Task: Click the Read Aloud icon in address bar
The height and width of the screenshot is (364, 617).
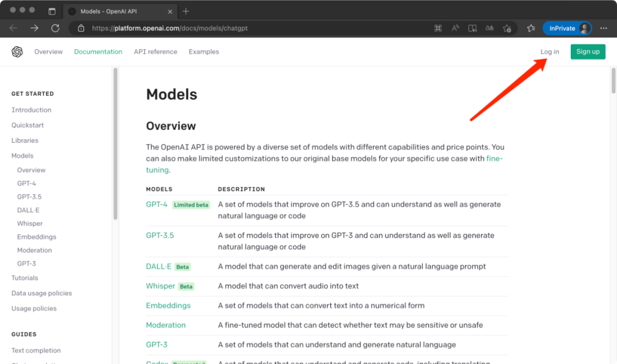Action: tap(455, 28)
